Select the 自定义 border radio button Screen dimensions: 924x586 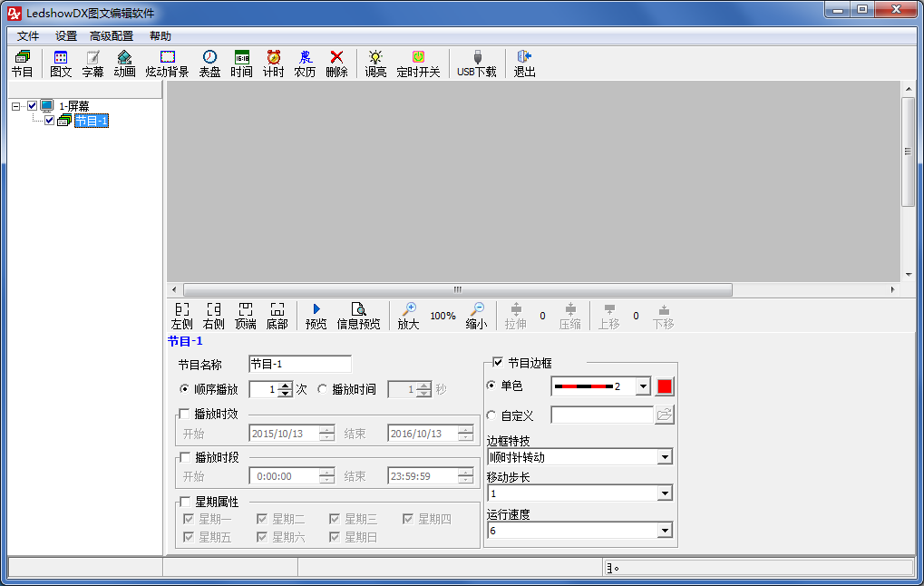click(x=491, y=415)
